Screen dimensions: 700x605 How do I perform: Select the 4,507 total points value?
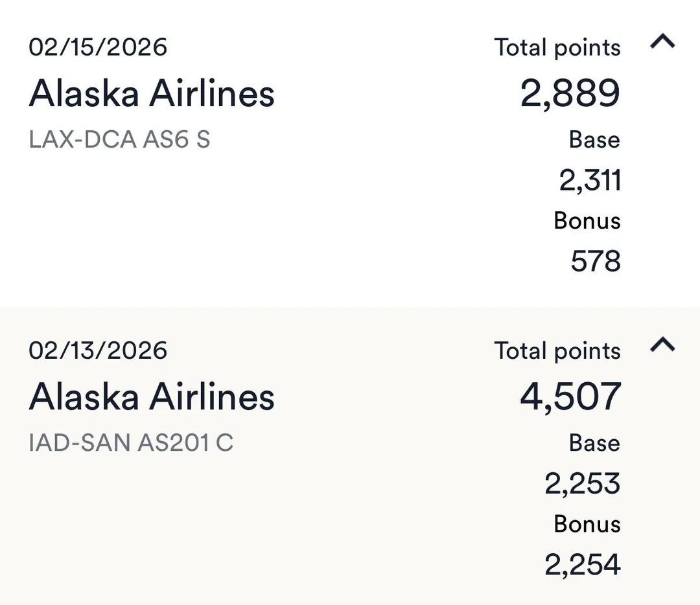click(570, 396)
